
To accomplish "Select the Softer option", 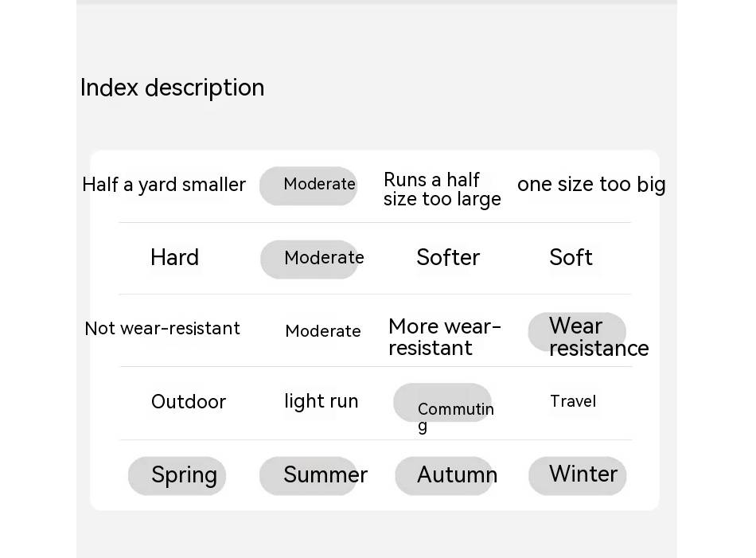I will 448,257.
